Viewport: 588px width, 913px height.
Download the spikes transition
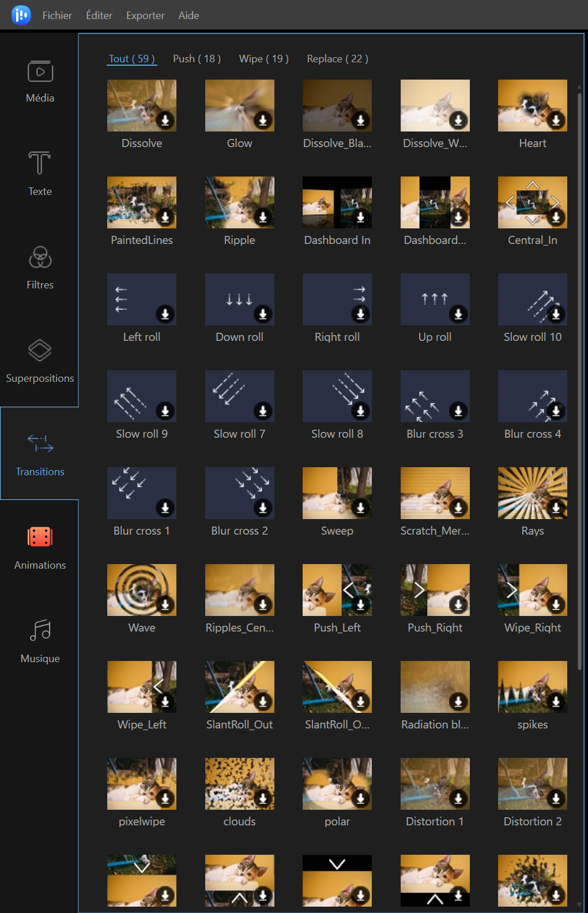[x=556, y=701]
